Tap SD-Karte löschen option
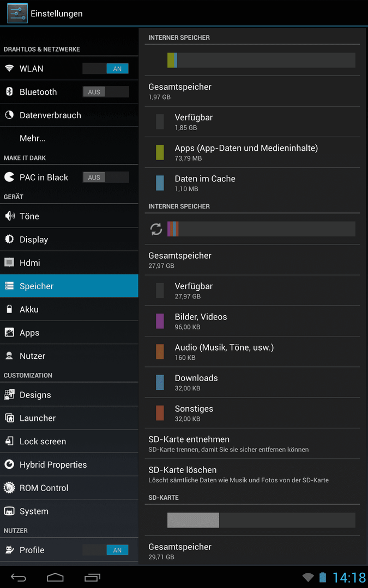The image size is (368, 588). point(252,474)
